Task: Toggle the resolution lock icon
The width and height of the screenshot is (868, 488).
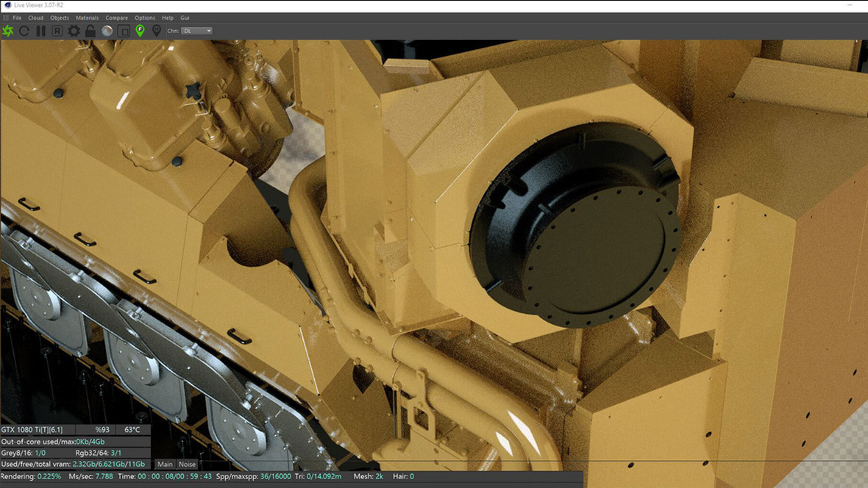Action: point(90,31)
